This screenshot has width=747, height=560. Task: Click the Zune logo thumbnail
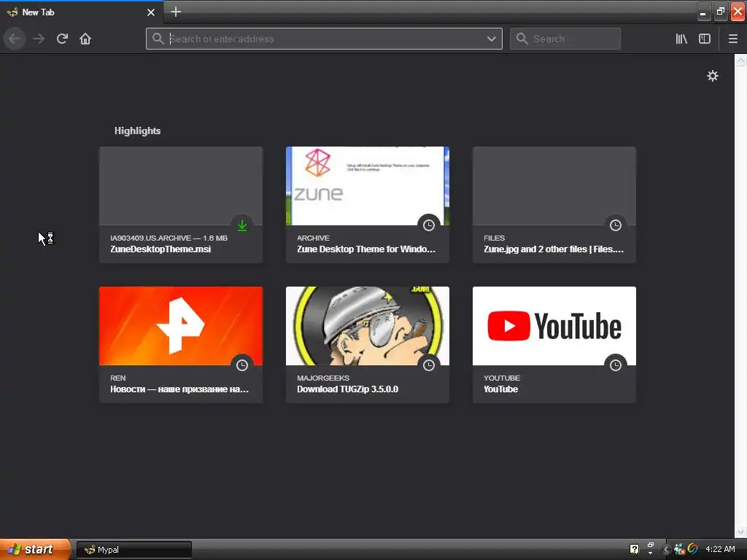coord(368,186)
